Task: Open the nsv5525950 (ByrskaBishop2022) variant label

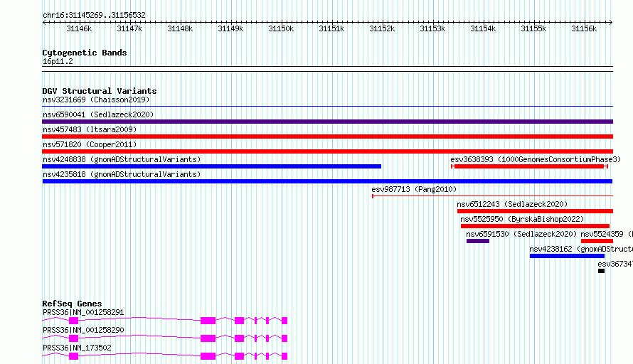Action: pos(522,219)
